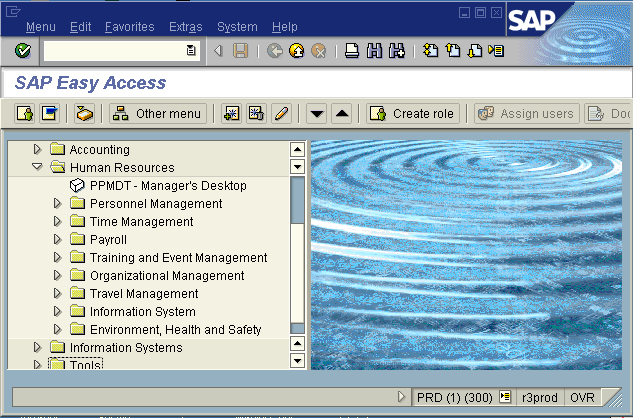The image size is (633, 418).
Task: Open the Favorites menu
Action: [129, 27]
